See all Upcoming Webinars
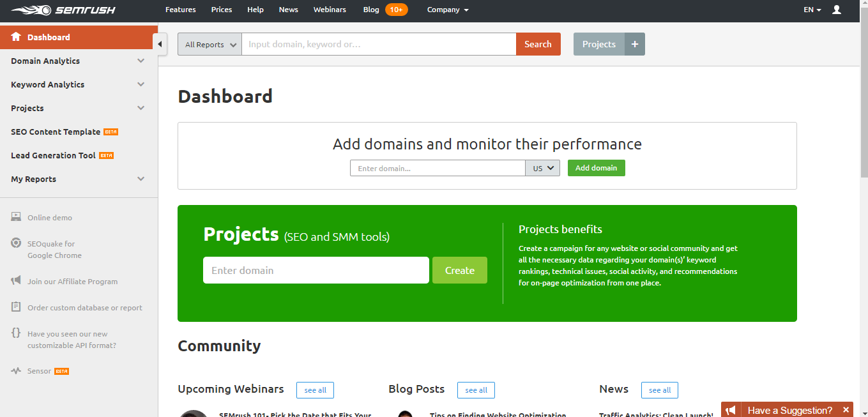The height and width of the screenshot is (417, 868). 315,390
